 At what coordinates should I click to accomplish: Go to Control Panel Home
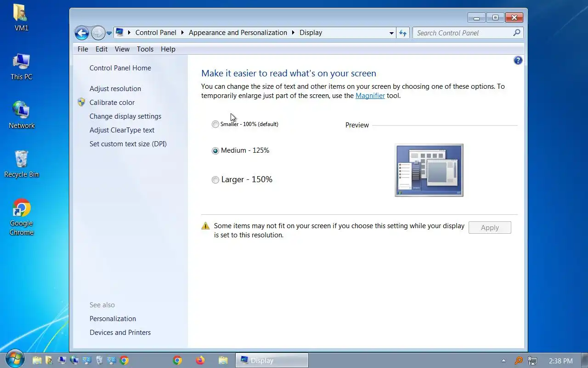click(x=120, y=68)
